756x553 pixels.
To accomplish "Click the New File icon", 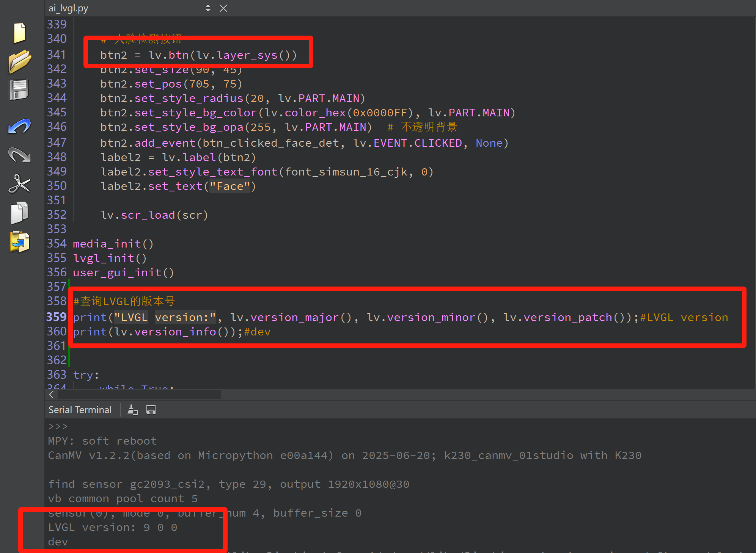I will [x=19, y=33].
